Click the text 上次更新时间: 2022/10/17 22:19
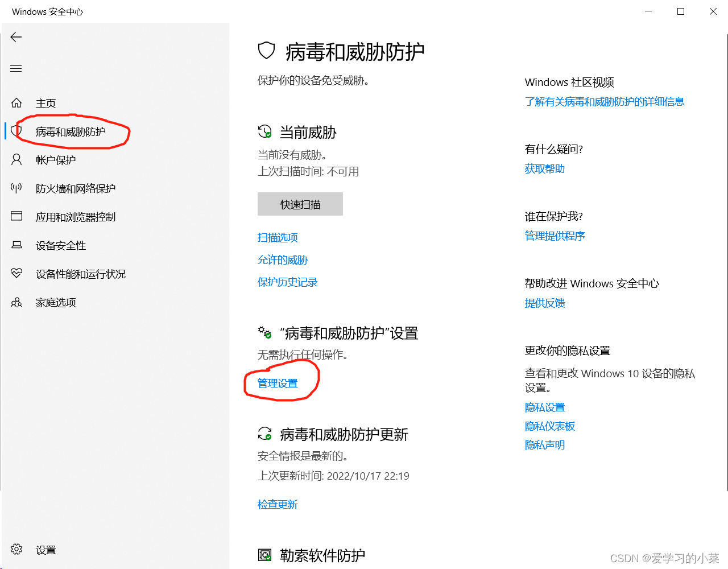The image size is (728, 569). pyautogui.click(x=333, y=476)
